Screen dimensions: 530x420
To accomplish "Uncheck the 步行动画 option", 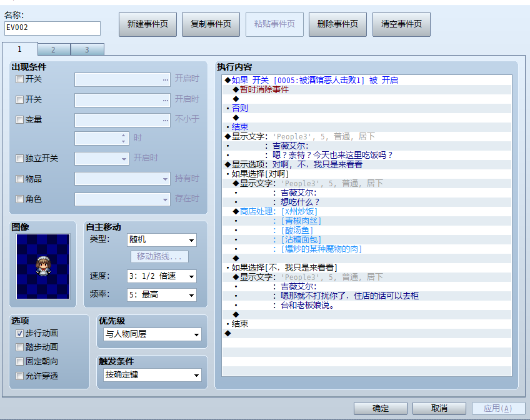I will [x=19, y=334].
